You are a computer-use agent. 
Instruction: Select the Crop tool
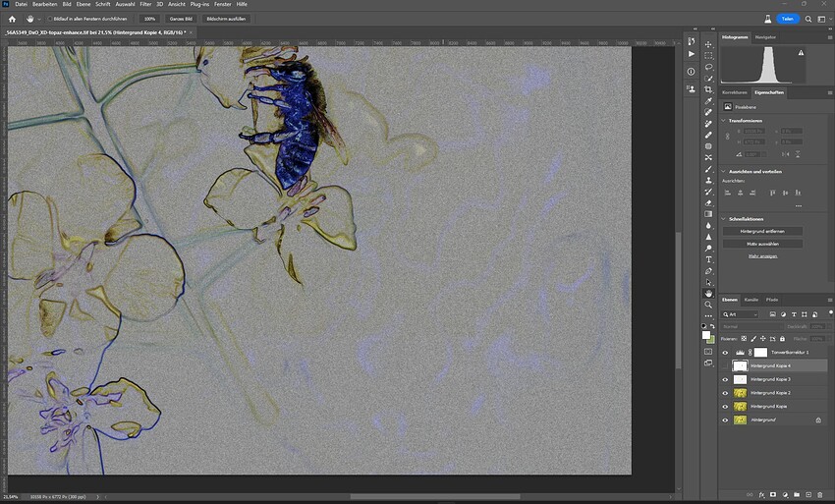click(708, 89)
